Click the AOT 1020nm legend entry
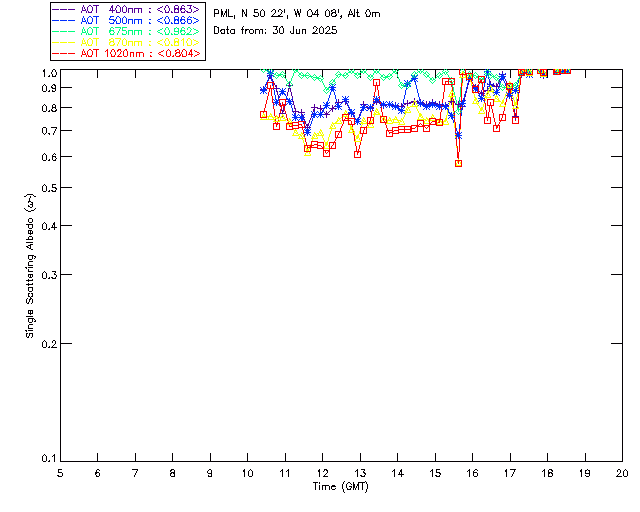The image size is (640, 512). 126,53
